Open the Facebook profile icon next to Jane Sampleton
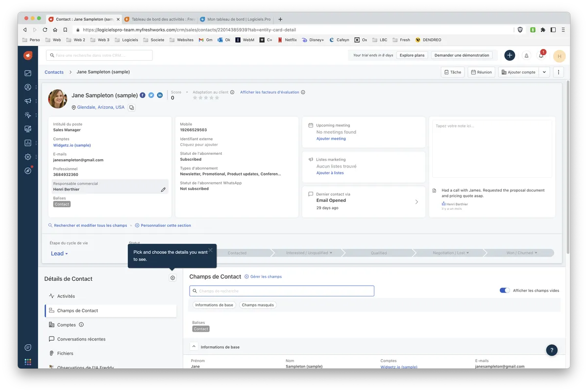 [143, 95]
